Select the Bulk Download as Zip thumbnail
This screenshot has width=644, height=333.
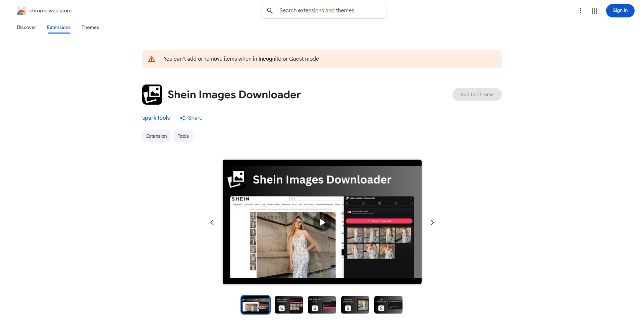tap(322, 304)
